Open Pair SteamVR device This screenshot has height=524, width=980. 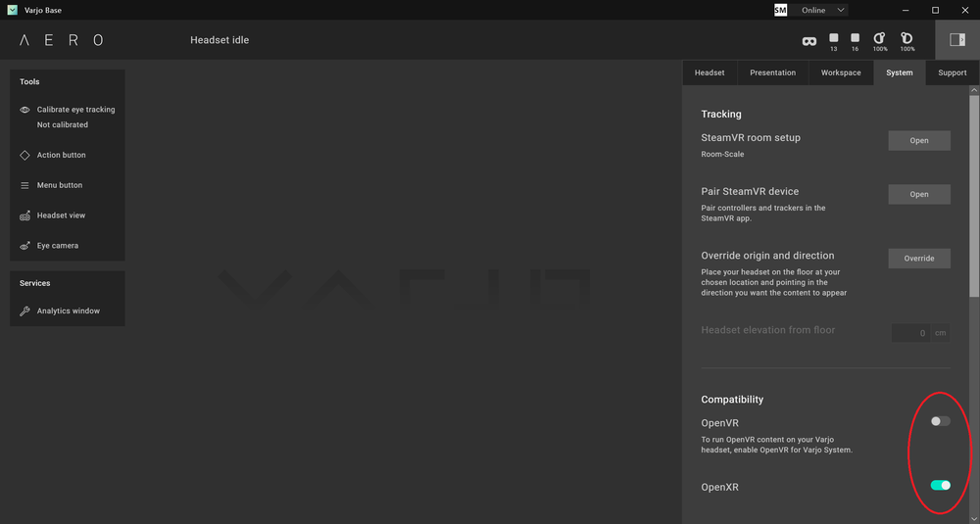(x=919, y=194)
